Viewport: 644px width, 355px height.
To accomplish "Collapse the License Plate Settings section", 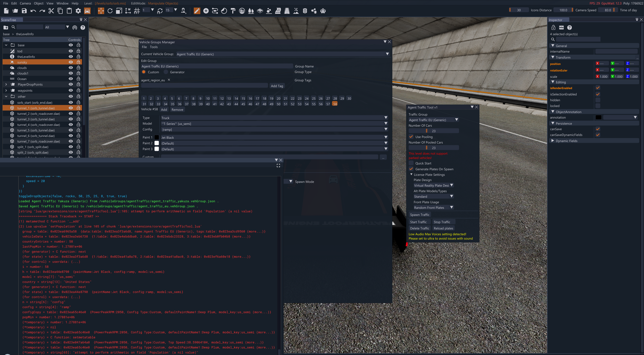I will (x=411, y=174).
